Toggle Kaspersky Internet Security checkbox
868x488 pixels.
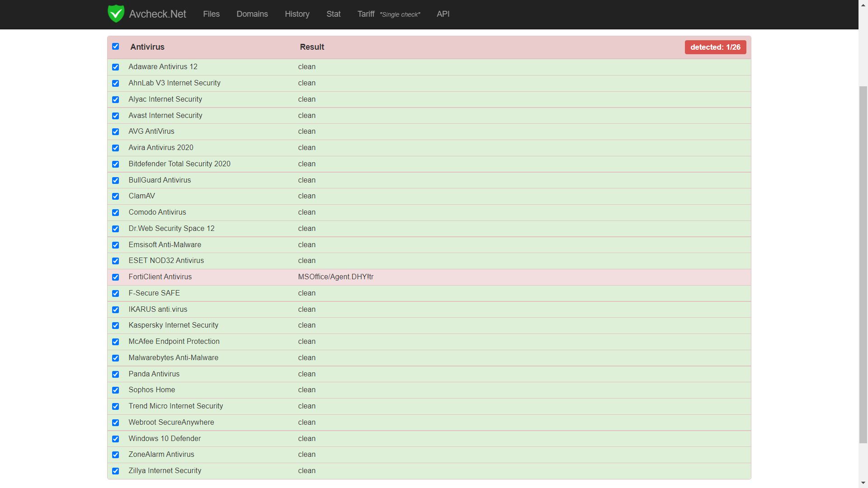(116, 325)
